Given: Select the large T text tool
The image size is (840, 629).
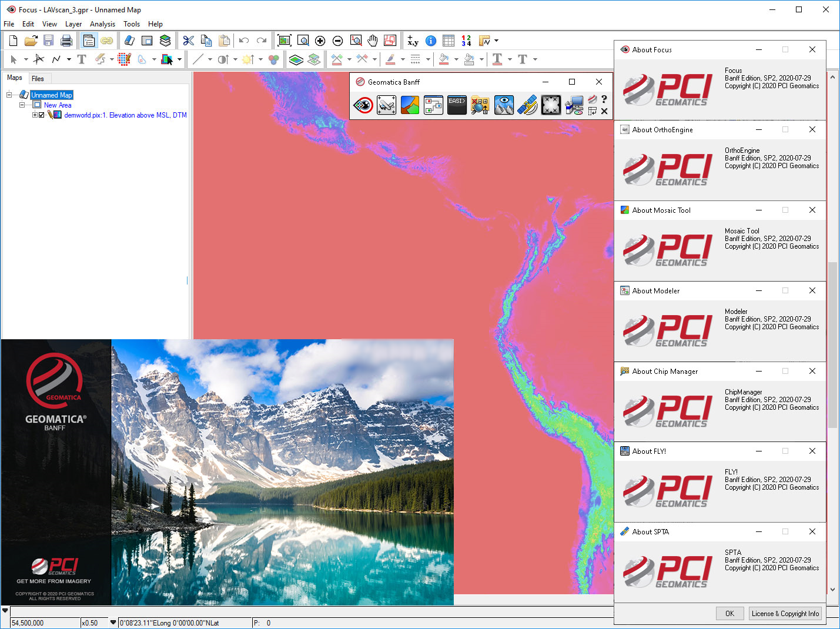Looking at the screenshot, I should (82, 59).
